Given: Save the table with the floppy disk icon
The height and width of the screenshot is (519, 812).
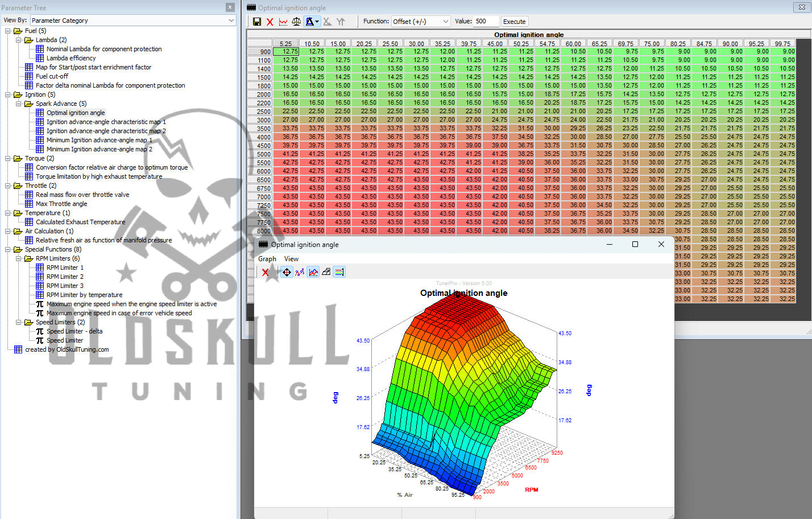Looking at the screenshot, I should click(x=257, y=22).
